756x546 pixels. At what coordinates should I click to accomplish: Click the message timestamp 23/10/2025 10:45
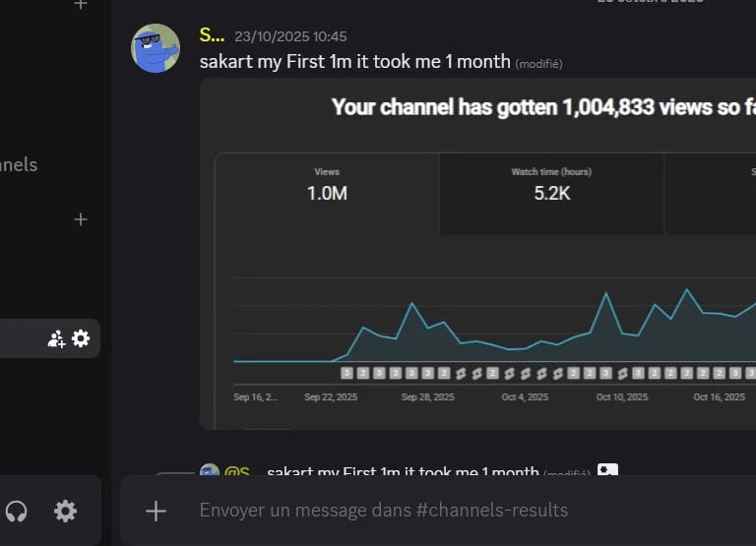tap(290, 37)
